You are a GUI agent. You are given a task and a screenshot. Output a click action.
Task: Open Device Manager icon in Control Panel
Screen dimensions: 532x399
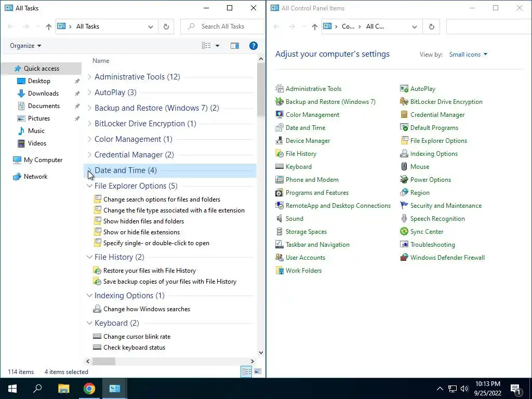click(279, 140)
